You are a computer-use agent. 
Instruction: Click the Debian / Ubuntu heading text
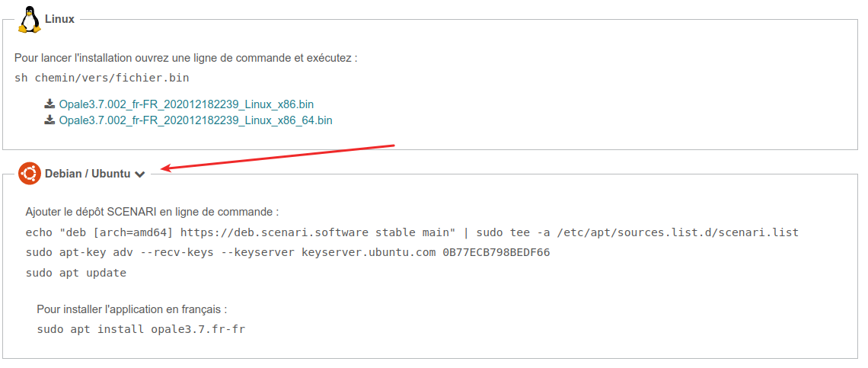point(88,174)
